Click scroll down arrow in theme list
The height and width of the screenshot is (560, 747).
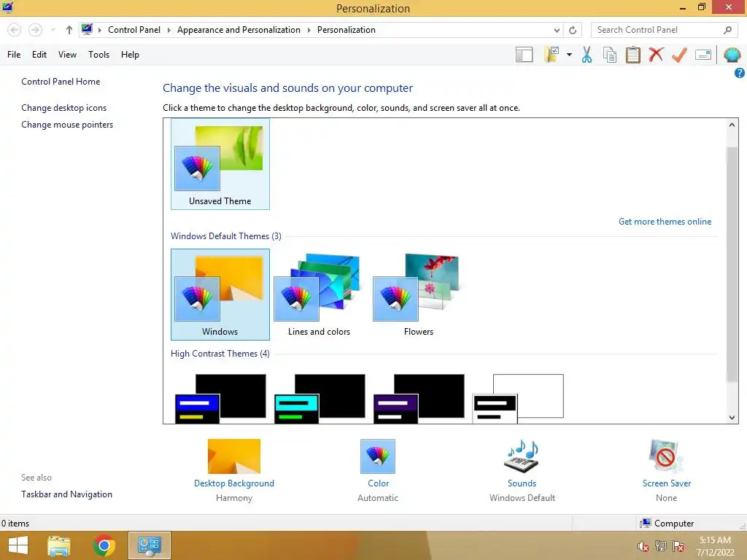pyautogui.click(x=732, y=418)
